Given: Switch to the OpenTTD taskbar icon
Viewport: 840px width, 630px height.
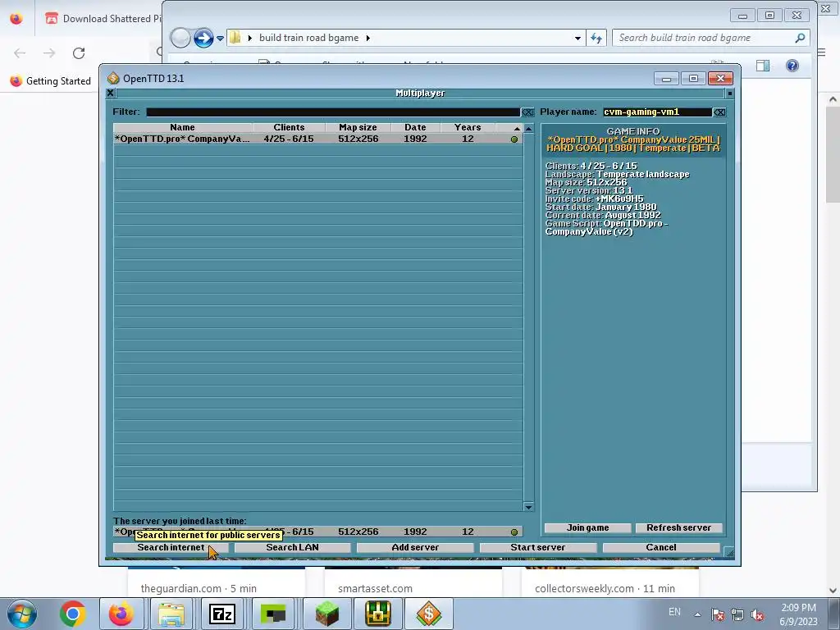Looking at the screenshot, I should [428, 614].
